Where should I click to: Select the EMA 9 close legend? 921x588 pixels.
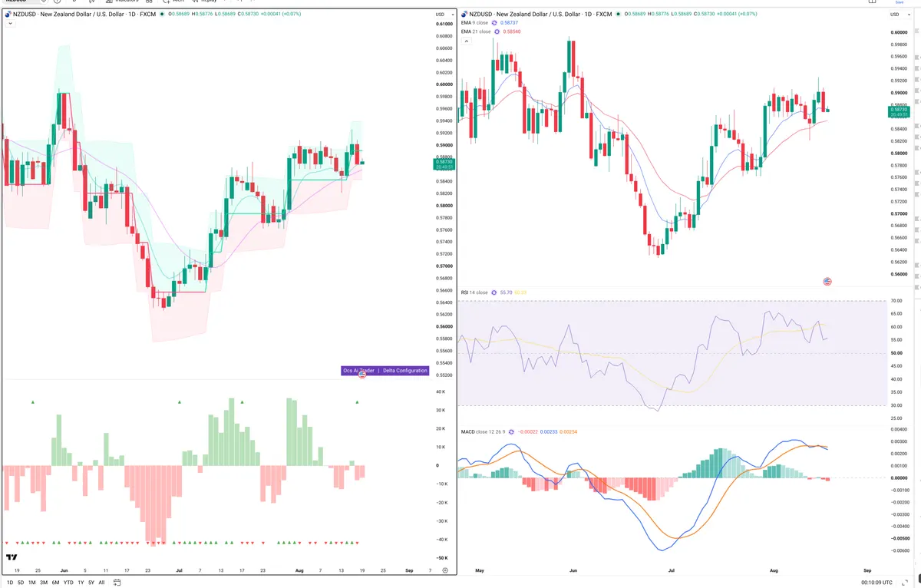point(474,23)
